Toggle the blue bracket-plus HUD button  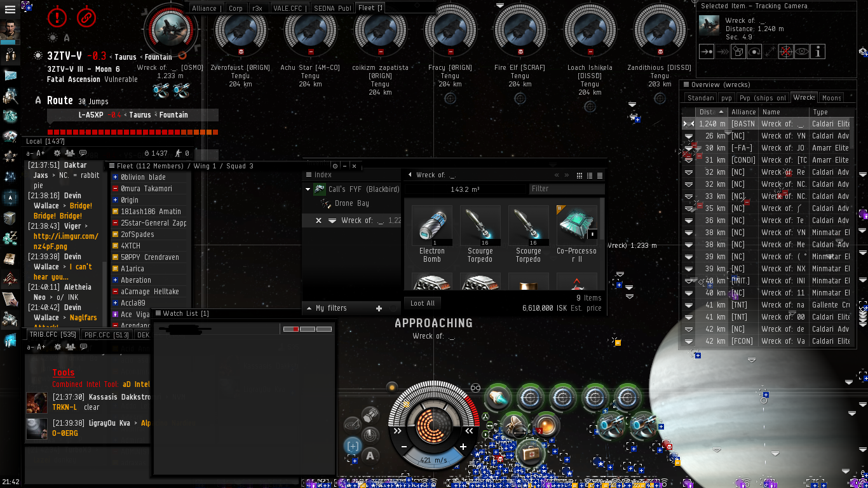click(x=352, y=446)
